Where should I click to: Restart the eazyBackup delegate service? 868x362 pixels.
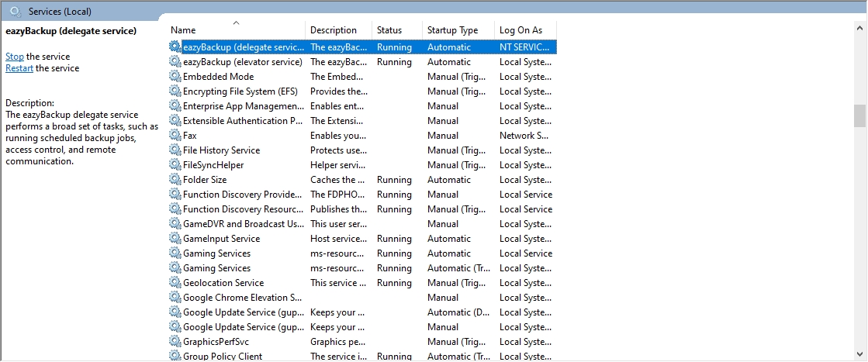point(19,68)
